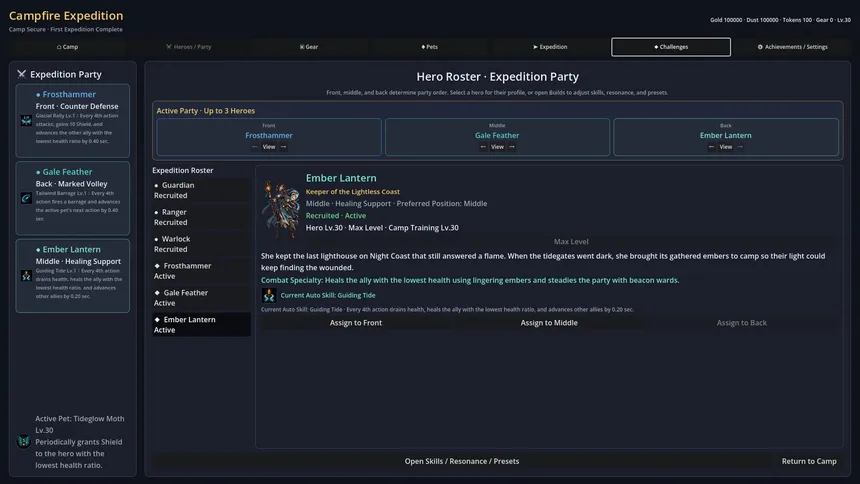
Task: Click the disabled Assign to Back button
Action: tap(742, 323)
